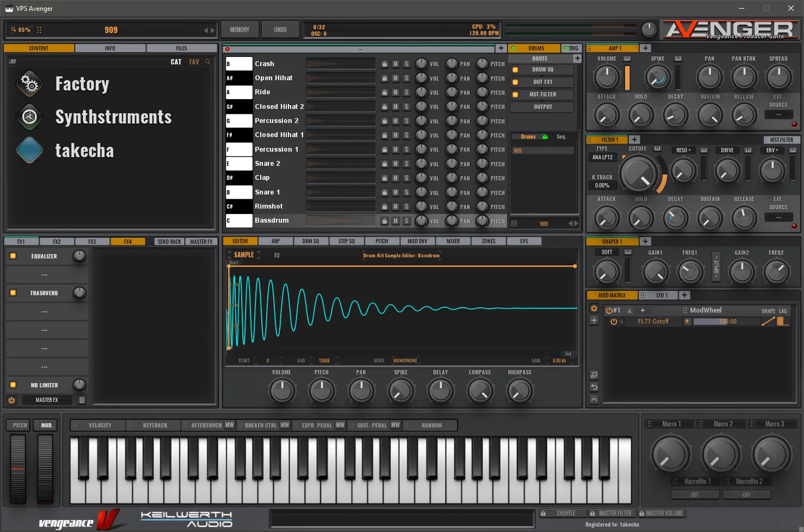804x532 pixels.
Task: Click the SHUFFLE lock icon
Action: [x=543, y=513]
